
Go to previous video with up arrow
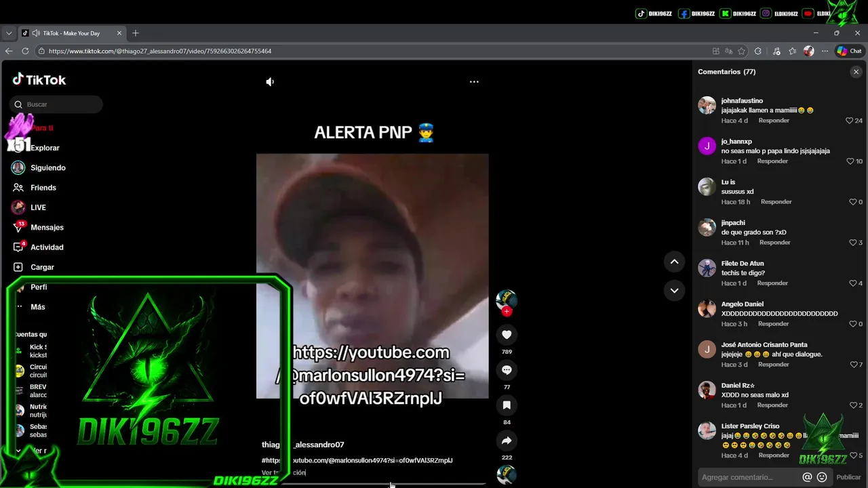coord(674,262)
